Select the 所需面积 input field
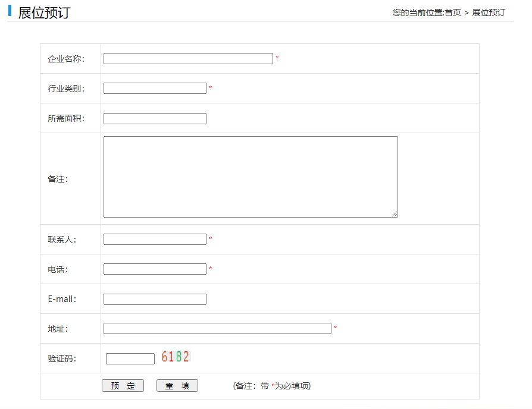 pyautogui.click(x=155, y=119)
